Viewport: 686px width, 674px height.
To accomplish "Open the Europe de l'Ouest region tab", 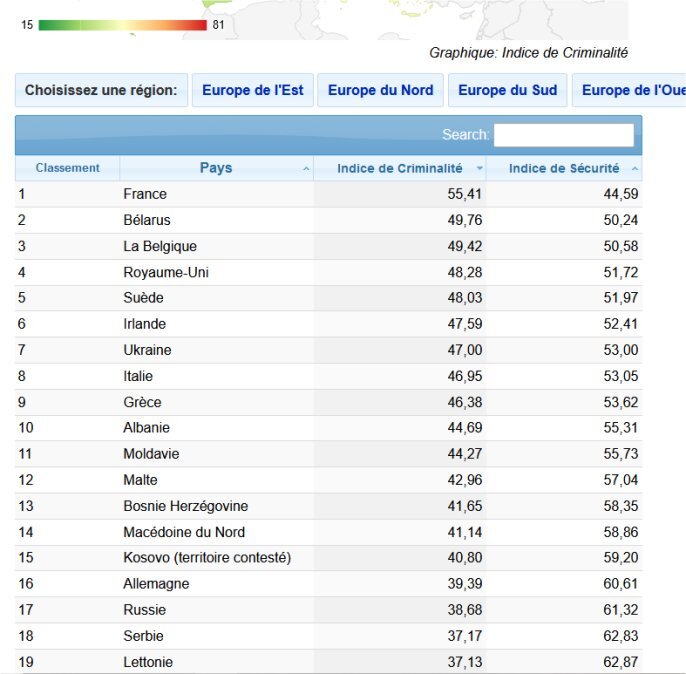I will [x=632, y=90].
